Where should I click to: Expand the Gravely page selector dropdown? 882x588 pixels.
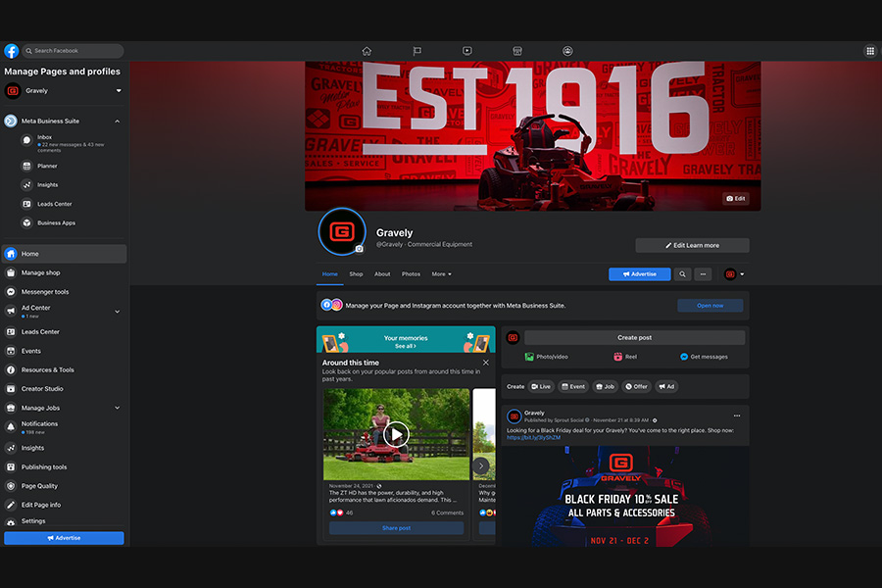click(x=119, y=90)
